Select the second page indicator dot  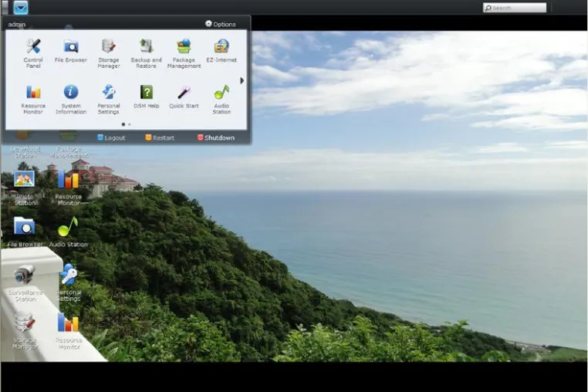[x=130, y=124]
